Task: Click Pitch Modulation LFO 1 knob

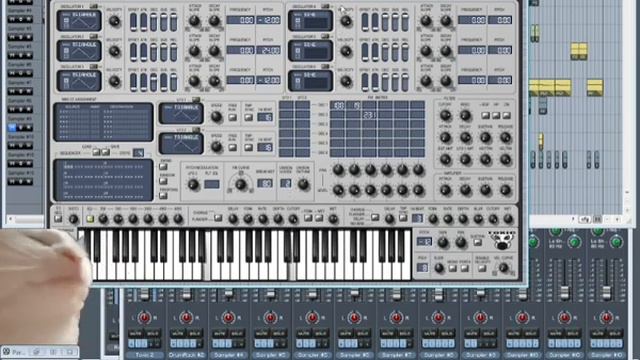Action: [193, 185]
